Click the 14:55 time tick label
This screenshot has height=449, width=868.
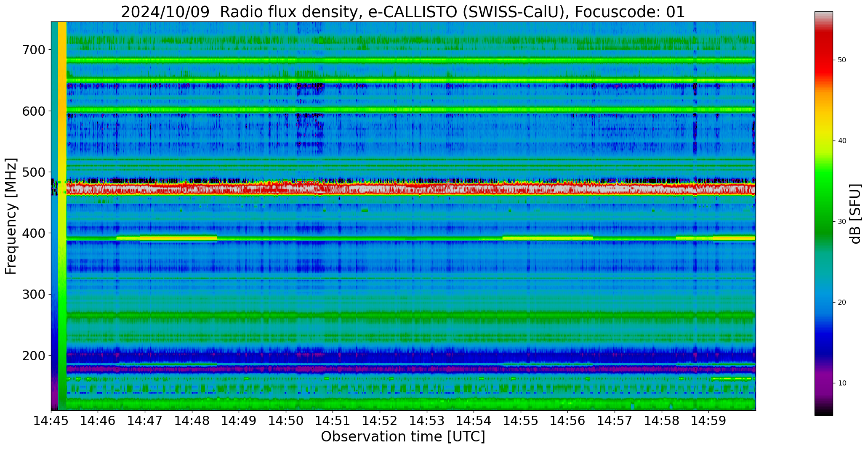coord(521,420)
